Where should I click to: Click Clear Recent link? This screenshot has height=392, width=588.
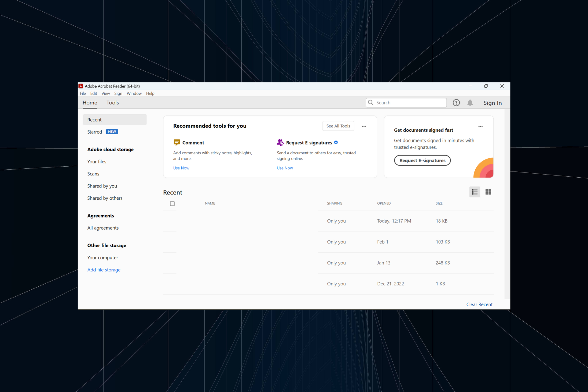[479, 304]
